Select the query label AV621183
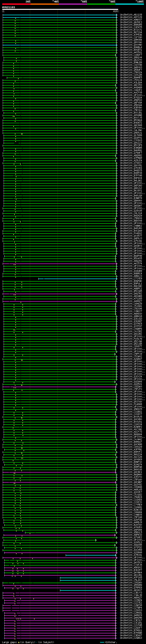The height and width of the screenshot is (644, 146). (x=8, y=7)
